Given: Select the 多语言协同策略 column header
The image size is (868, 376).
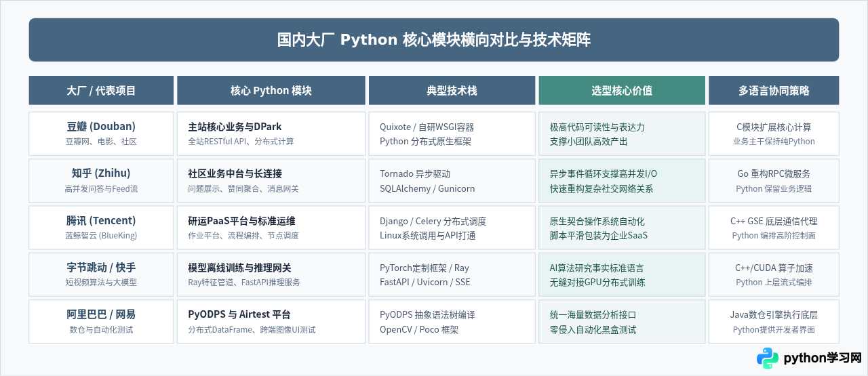Looking at the screenshot, I should 774,90.
